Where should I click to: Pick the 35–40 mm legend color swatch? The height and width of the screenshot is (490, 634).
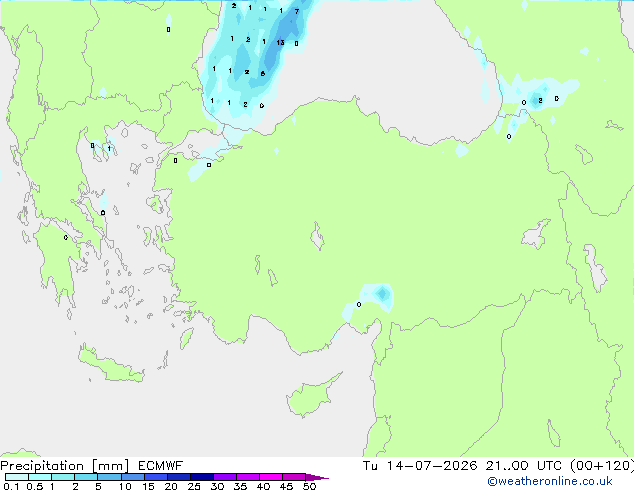coord(248,477)
